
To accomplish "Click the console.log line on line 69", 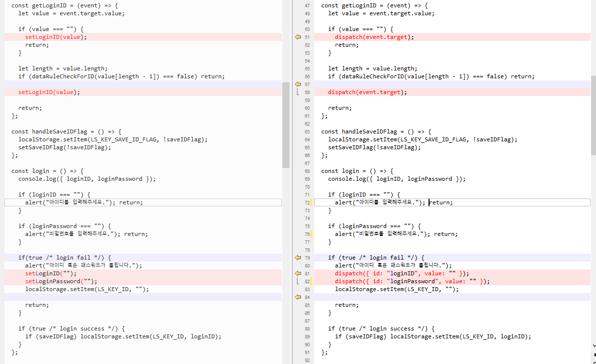I will coord(397,179).
